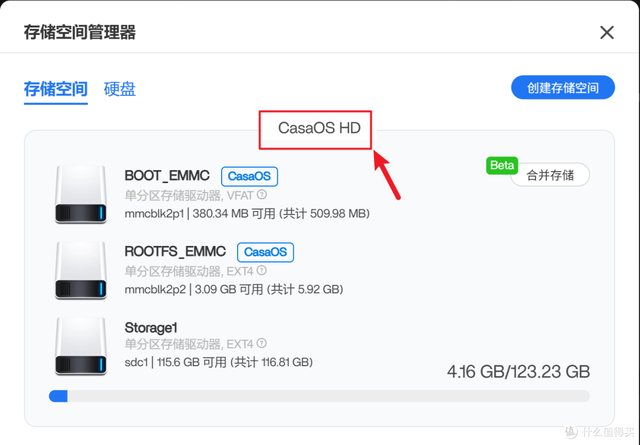
Task: Click the 4.16 GB/123.23 GB usage text
Action: tap(518, 372)
